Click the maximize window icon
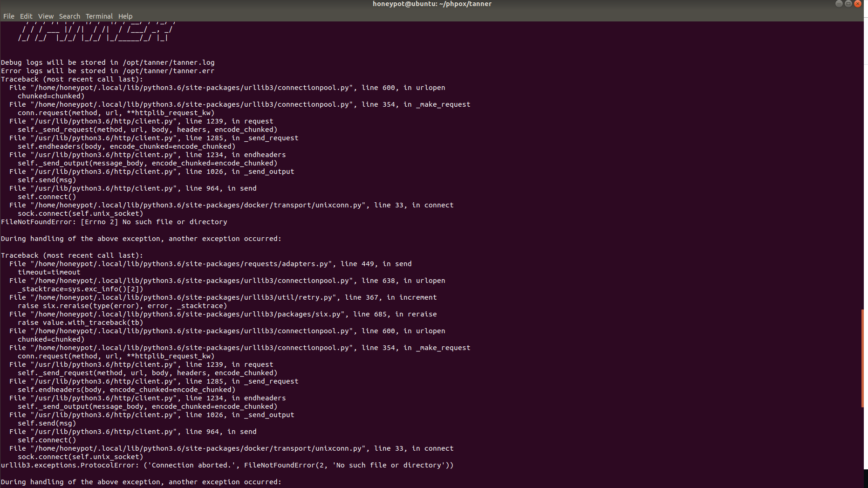 click(848, 4)
